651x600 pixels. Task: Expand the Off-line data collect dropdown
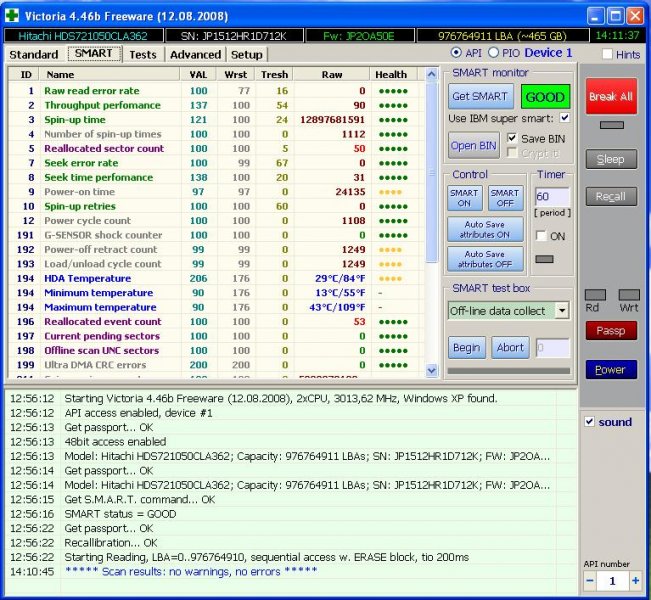561,311
